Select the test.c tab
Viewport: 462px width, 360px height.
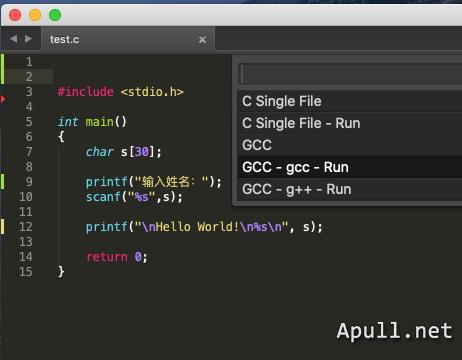coord(128,39)
